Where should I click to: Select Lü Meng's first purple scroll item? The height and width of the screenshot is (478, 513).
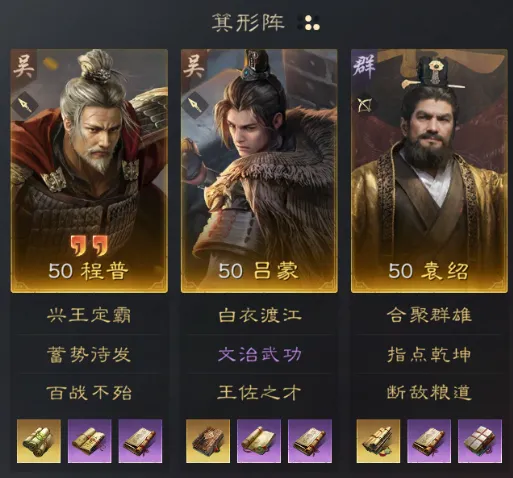point(259,441)
